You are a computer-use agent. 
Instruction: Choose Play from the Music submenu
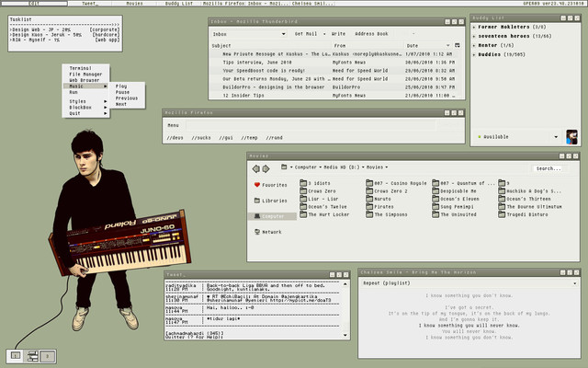coord(121,86)
